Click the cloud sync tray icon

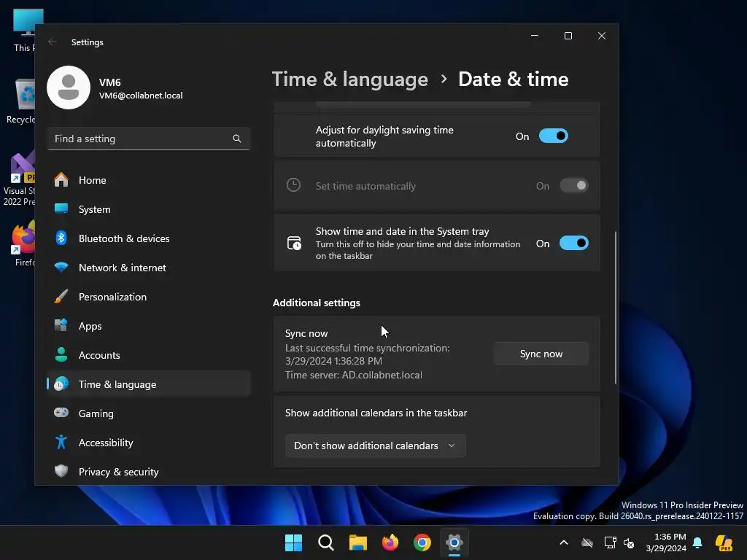[587, 542]
